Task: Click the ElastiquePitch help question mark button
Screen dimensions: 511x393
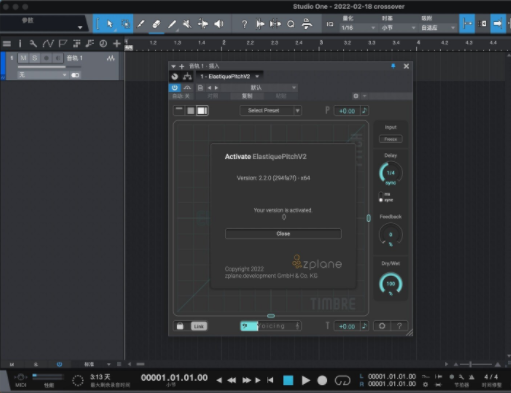Action: coord(399,326)
